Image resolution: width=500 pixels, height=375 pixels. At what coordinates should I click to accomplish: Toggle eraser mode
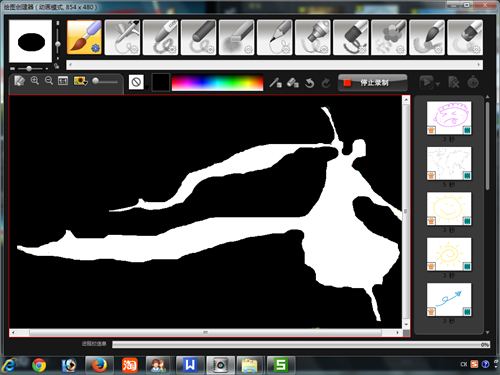[292, 82]
